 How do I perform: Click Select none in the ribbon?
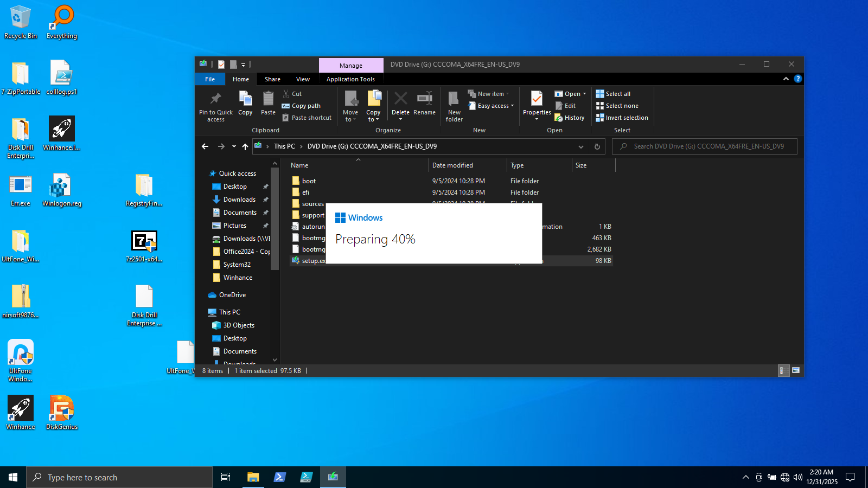(618, 106)
